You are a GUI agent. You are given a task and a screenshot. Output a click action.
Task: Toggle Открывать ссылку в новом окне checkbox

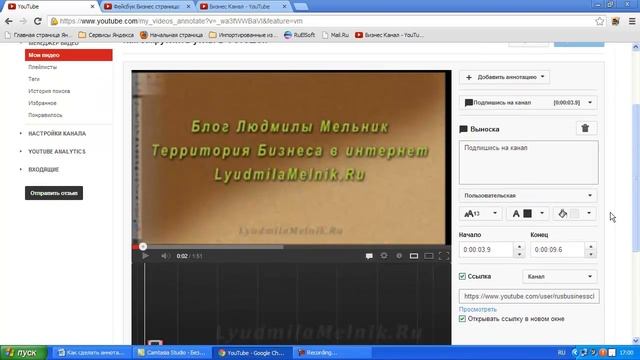click(462, 319)
